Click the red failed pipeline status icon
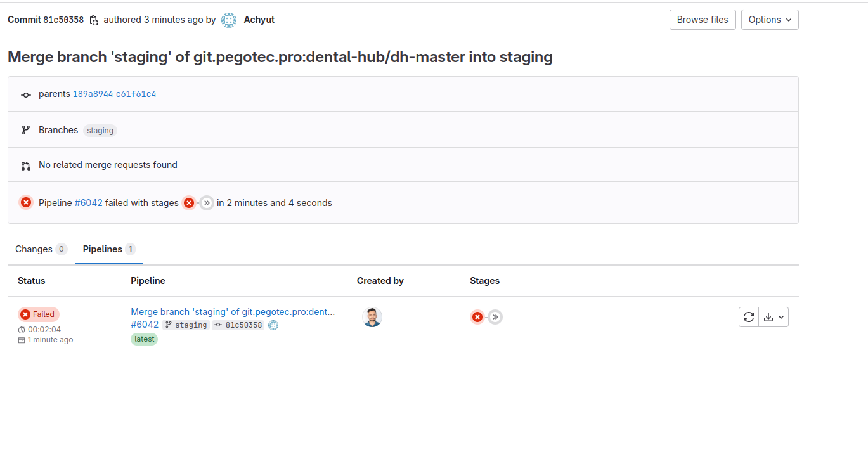 tap(26, 202)
